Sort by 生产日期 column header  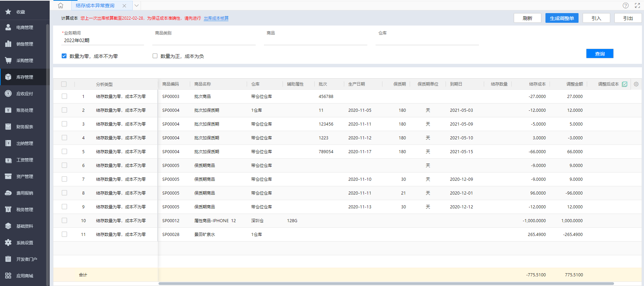tap(357, 84)
